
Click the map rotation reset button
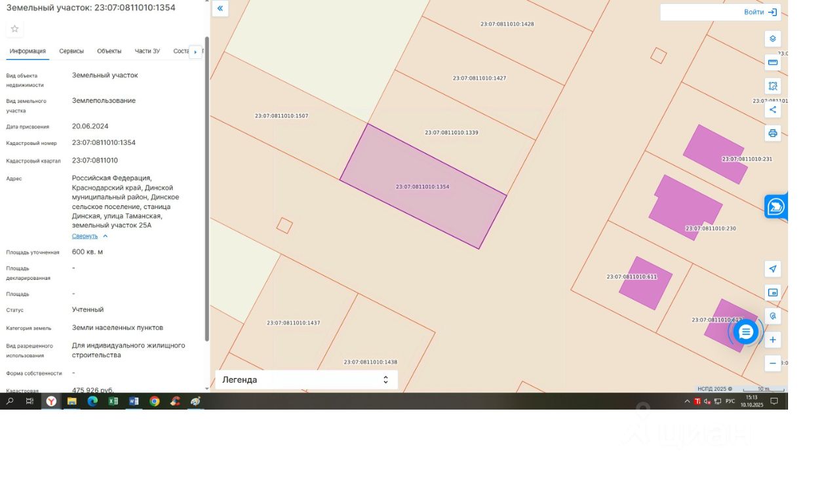pos(773,316)
